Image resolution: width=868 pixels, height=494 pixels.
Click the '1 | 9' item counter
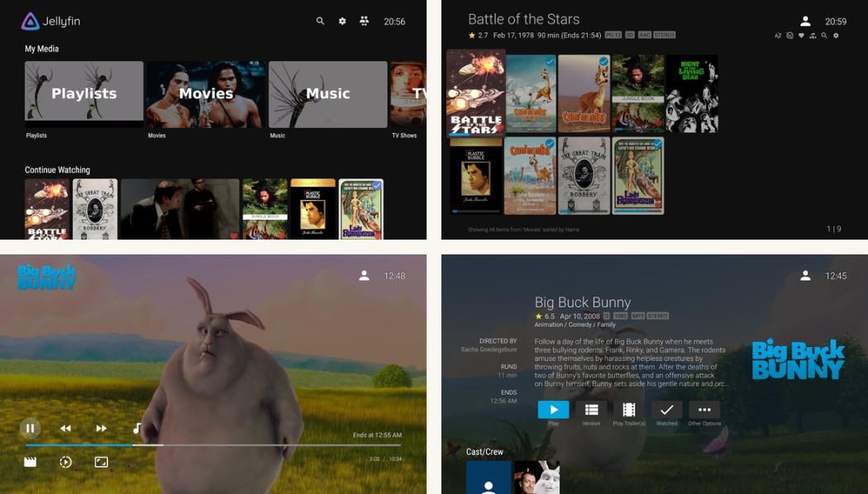(x=833, y=229)
